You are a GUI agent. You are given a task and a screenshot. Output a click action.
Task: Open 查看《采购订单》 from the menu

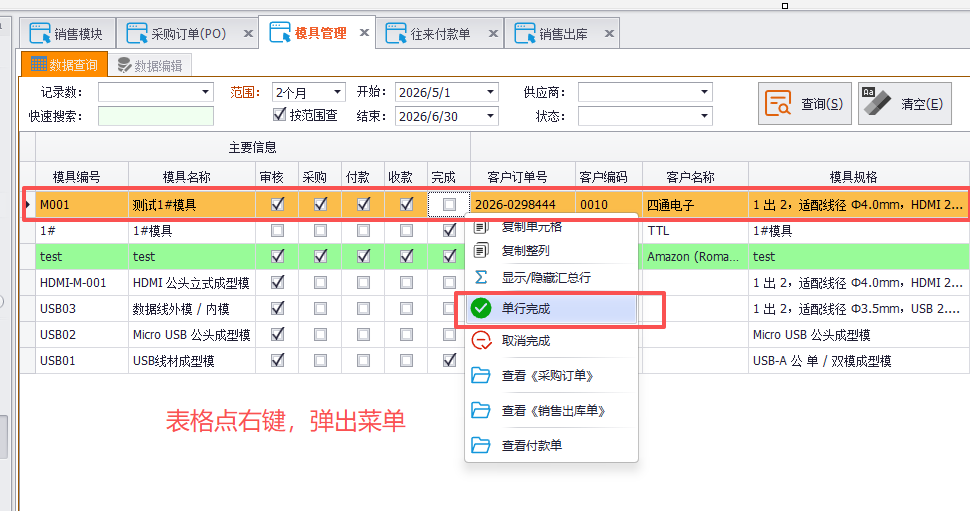552,375
